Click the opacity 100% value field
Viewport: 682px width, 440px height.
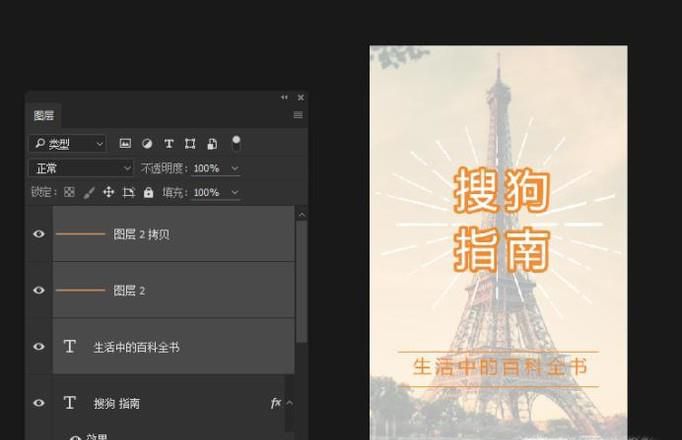tap(207, 168)
